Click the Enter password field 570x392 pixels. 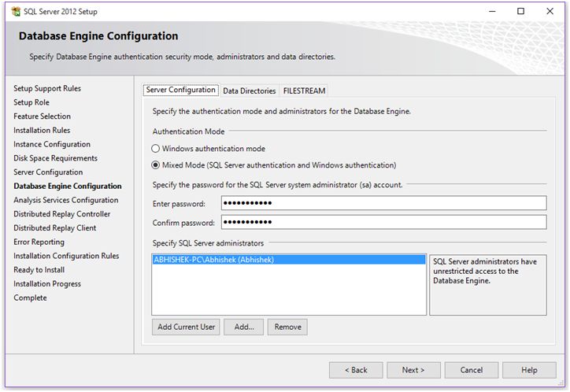coord(383,204)
